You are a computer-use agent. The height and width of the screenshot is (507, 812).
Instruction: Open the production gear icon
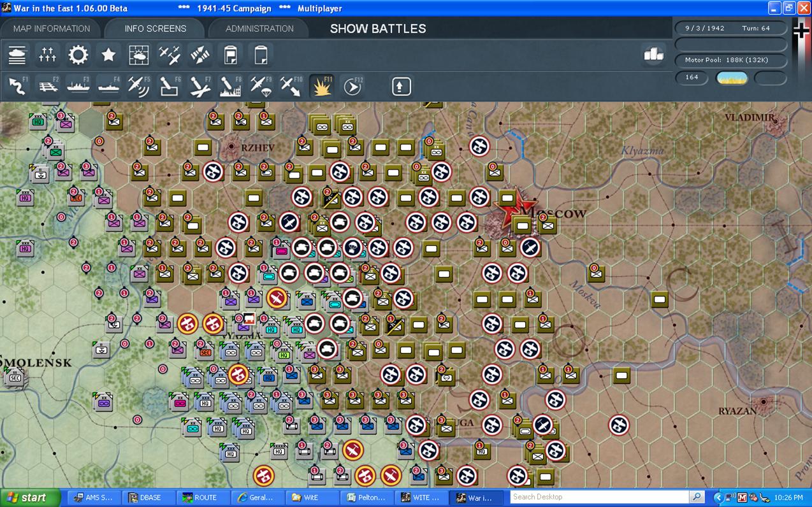tap(78, 55)
